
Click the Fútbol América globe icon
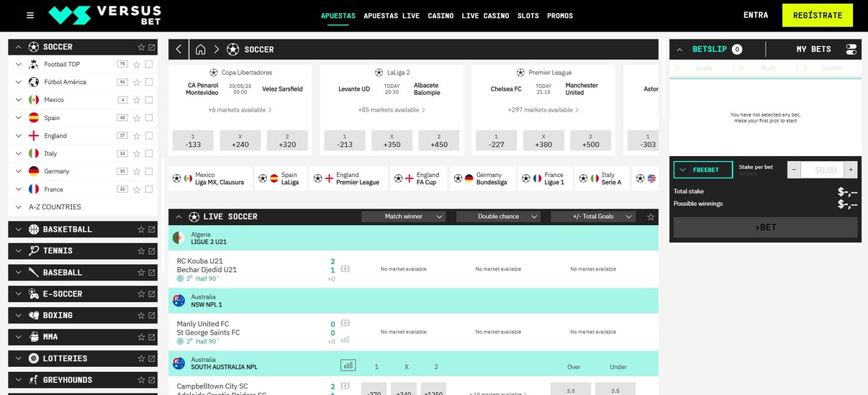[34, 82]
